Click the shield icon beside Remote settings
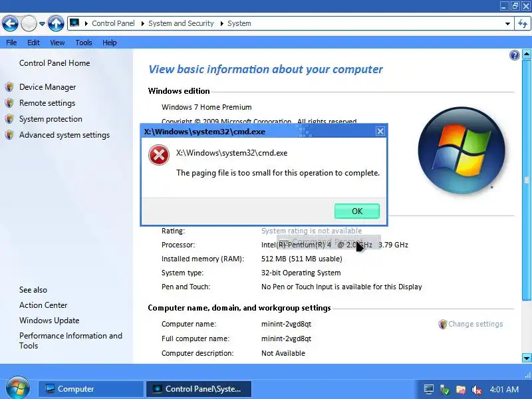532x399 pixels. 9,103
